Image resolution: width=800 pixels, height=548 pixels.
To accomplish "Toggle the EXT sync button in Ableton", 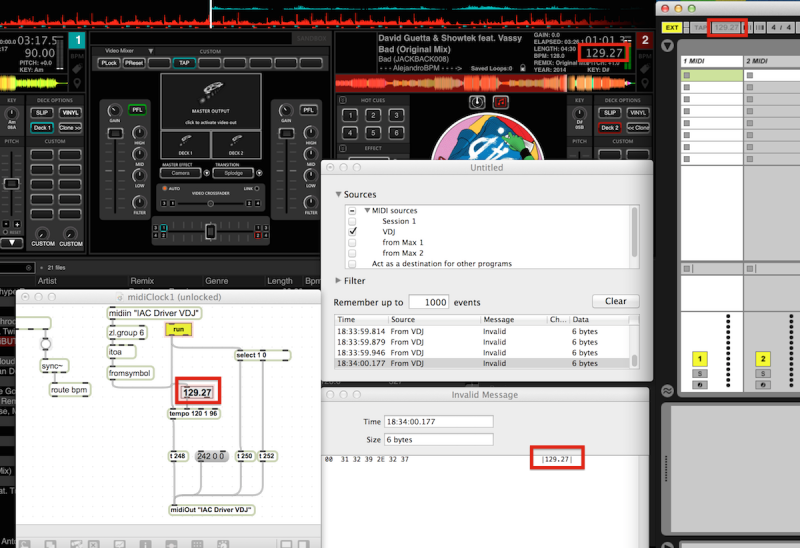I will (x=672, y=27).
